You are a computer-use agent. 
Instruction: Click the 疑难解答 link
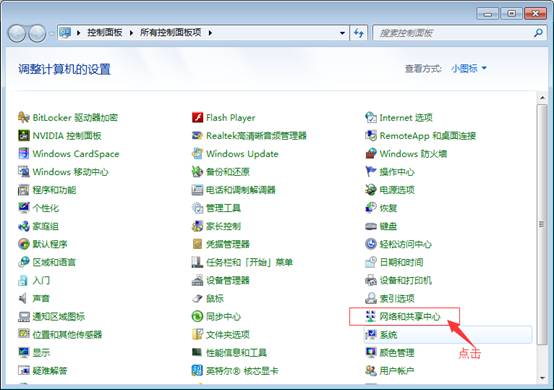(x=50, y=370)
